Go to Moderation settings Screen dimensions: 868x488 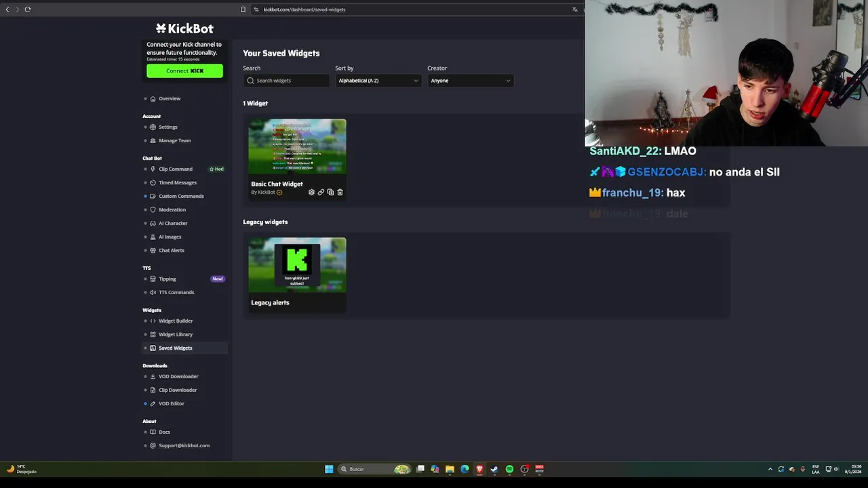[172, 210]
